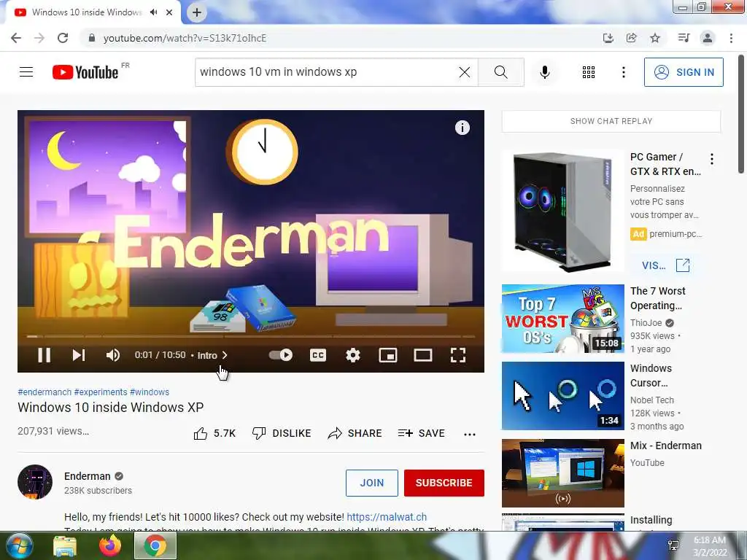The width and height of the screenshot is (747, 560).
Task: Click the SIGN IN button
Action: pyautogui.click(x=683, y=72)
